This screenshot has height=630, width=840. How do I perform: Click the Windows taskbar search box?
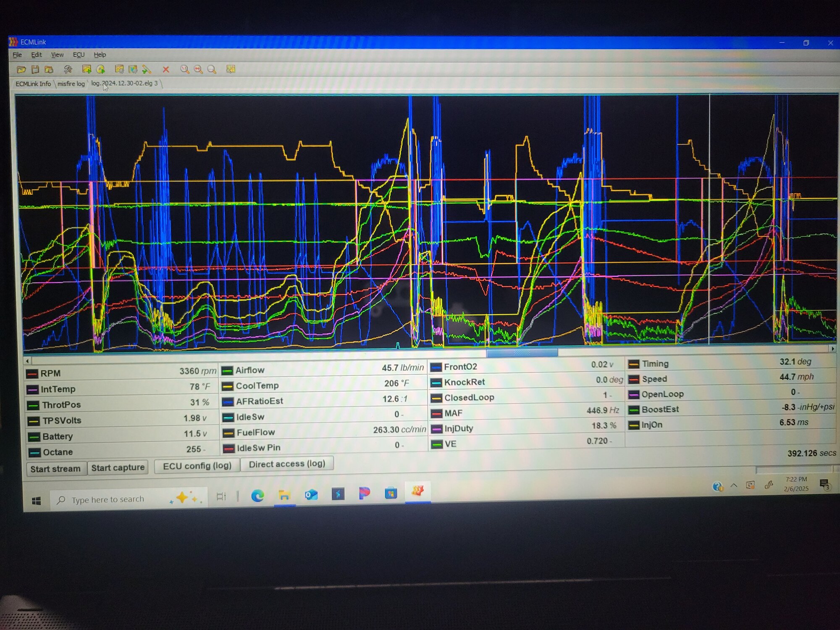[129, 499]
